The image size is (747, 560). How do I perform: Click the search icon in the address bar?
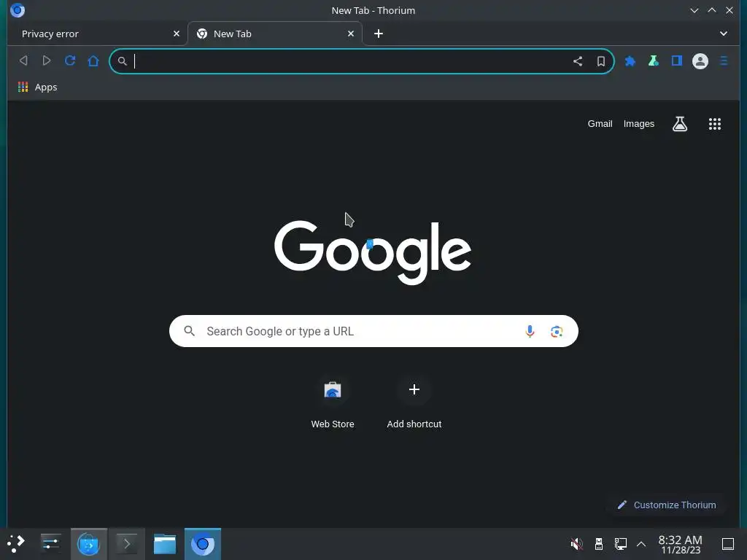[123, 61]
